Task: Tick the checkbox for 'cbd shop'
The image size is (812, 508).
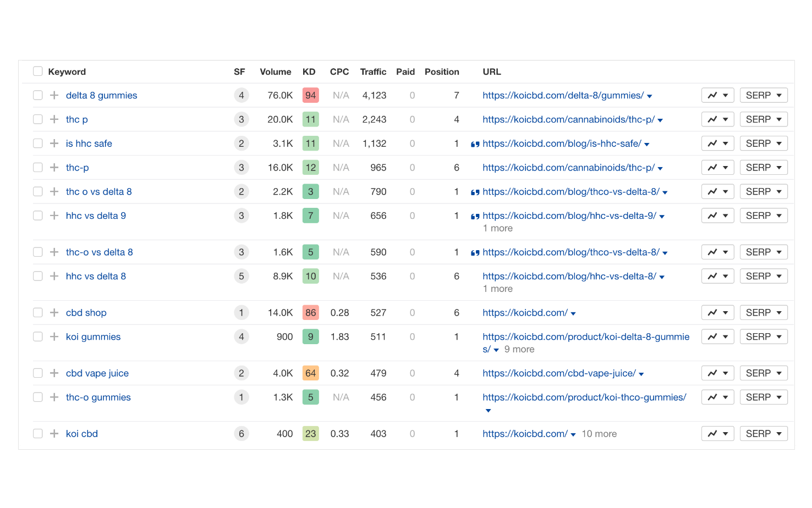Action: click(x=38, y=313)
